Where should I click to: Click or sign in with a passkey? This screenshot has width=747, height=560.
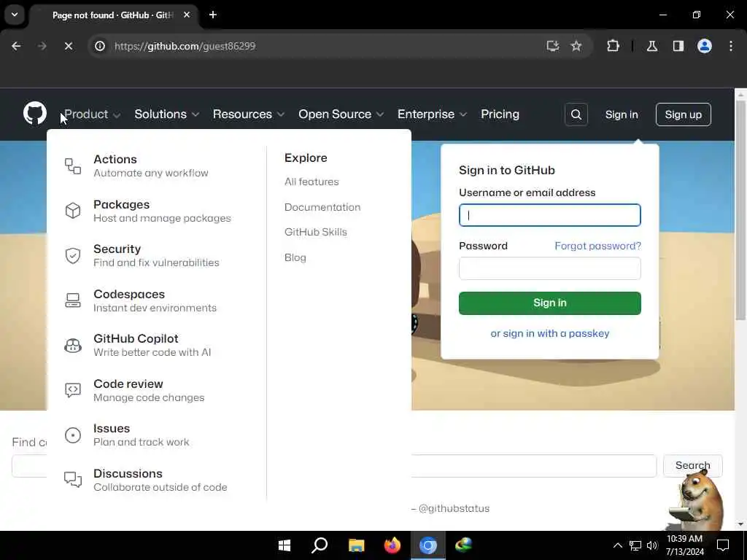(x=550, y=333)
